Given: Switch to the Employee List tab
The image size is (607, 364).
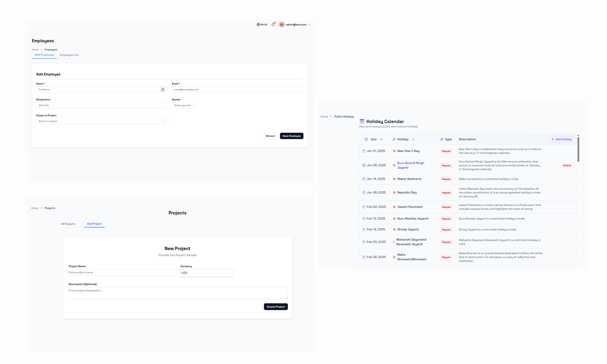Looking at the screenshot, I should pyautogui.click(x=69, y=55).
